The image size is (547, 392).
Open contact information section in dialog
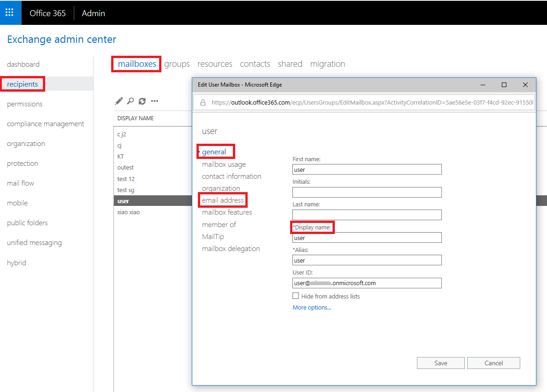pyautogui.click(x=231, y=176)
